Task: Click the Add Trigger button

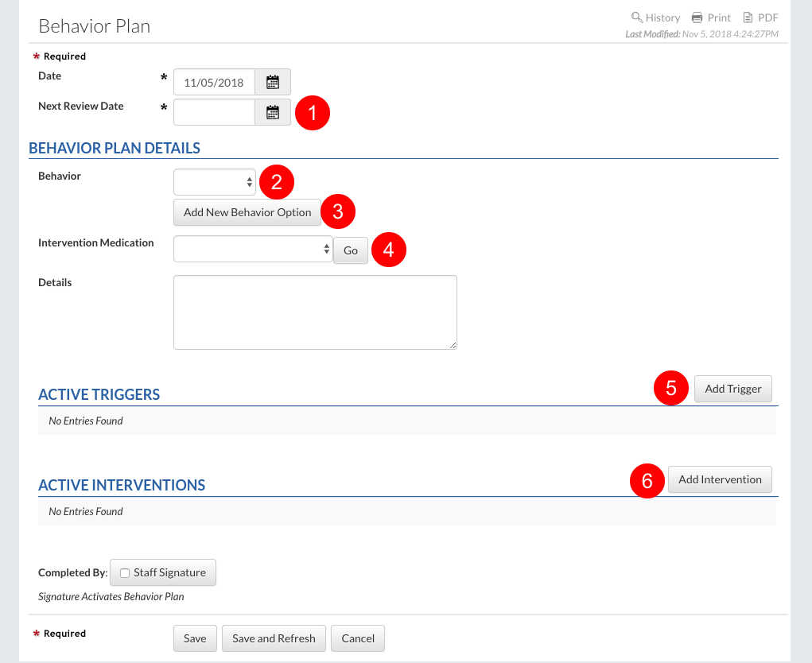Action: click(732, 389)
